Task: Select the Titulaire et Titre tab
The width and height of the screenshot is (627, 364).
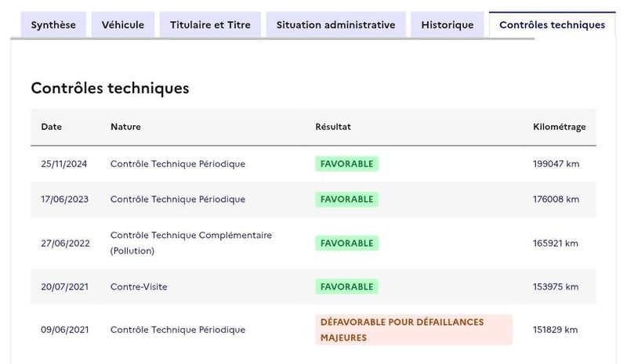Action: (210, 25)
